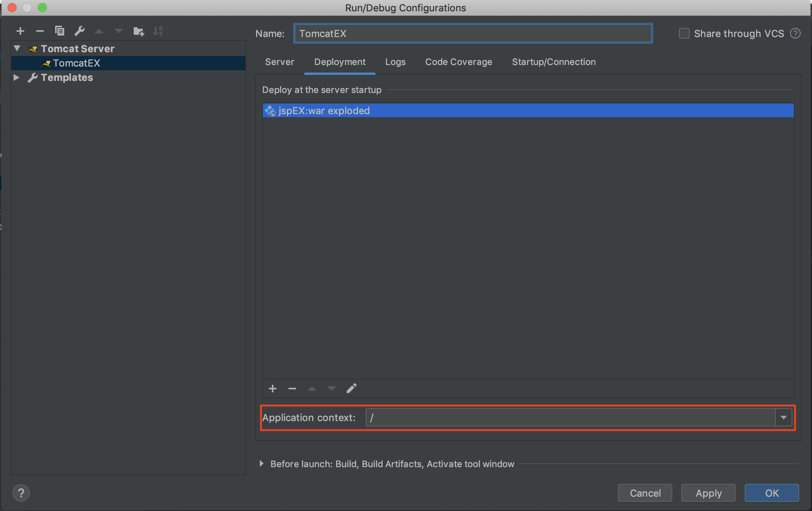Open edit templates wrench icon in toolbar
Screen dimensions: 812x511
(x=79, y=31)
